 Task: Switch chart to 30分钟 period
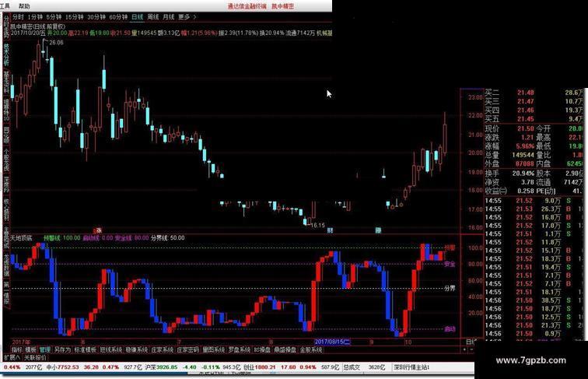point(96,17)
